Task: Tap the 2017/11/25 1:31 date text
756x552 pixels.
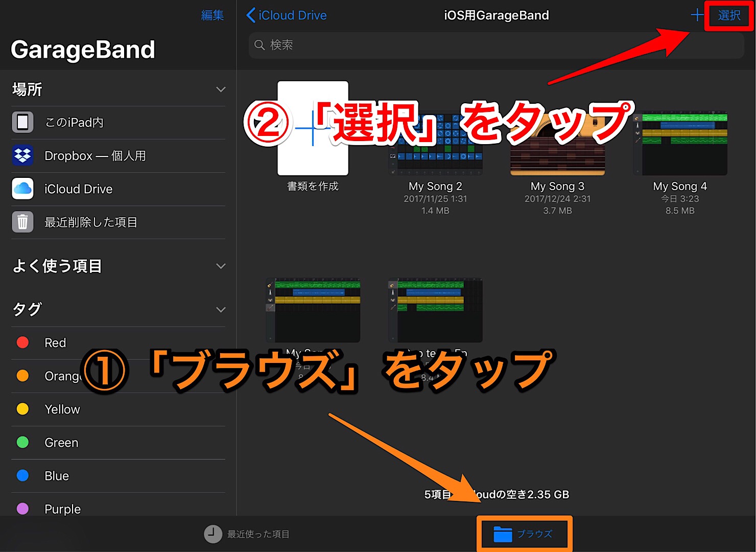Action: pos(435,198)
